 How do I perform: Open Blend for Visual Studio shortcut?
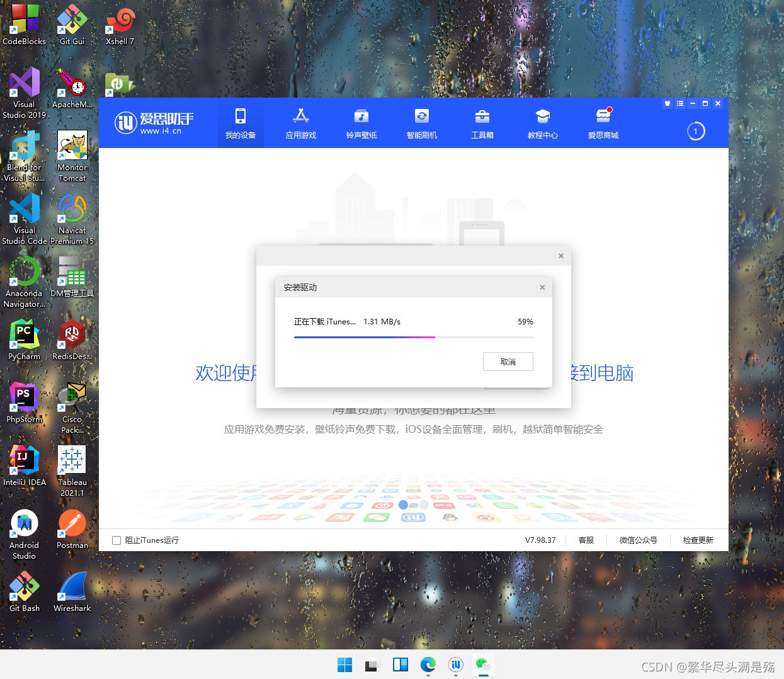click(x=24, y=156)
